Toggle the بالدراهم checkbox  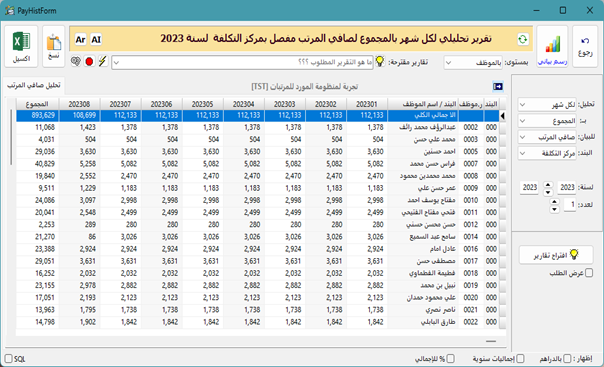567,359
